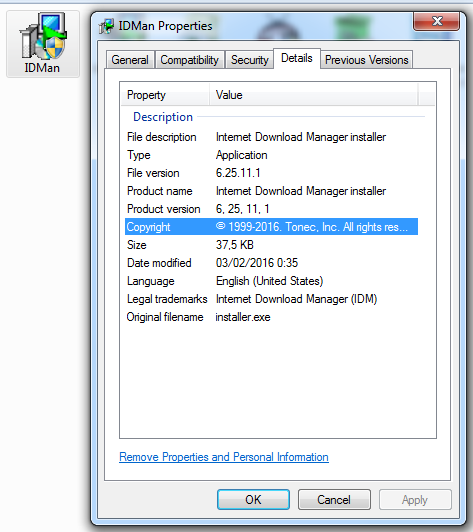
Task: Open the Previous Versions tab
Action: [366, 60]
